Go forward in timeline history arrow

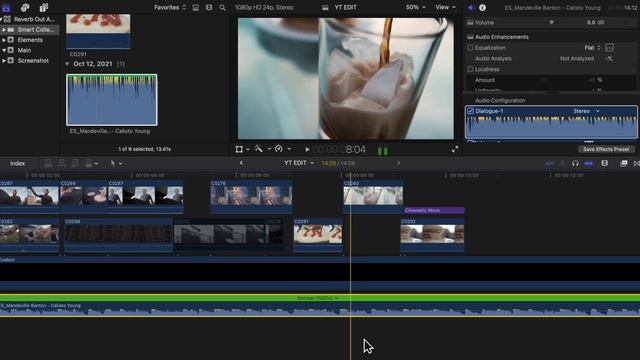click(398, 163)
